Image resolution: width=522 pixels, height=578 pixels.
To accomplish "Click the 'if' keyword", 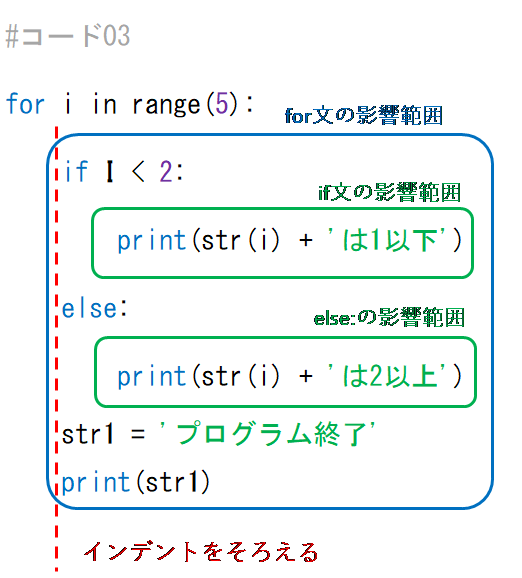I will 76,171.
